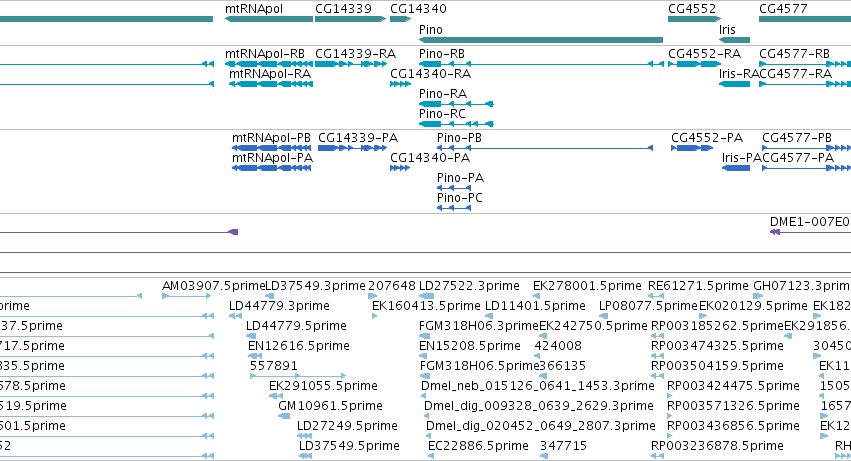
Task: Select the EK242750.5prime EST label
Action: [594, 326]
